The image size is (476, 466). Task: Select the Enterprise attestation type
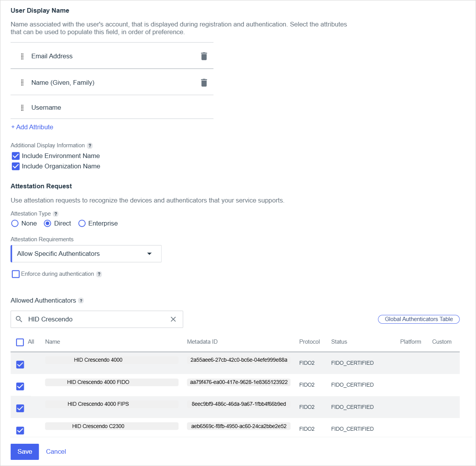pyautogui.click(x=82, y=224)
